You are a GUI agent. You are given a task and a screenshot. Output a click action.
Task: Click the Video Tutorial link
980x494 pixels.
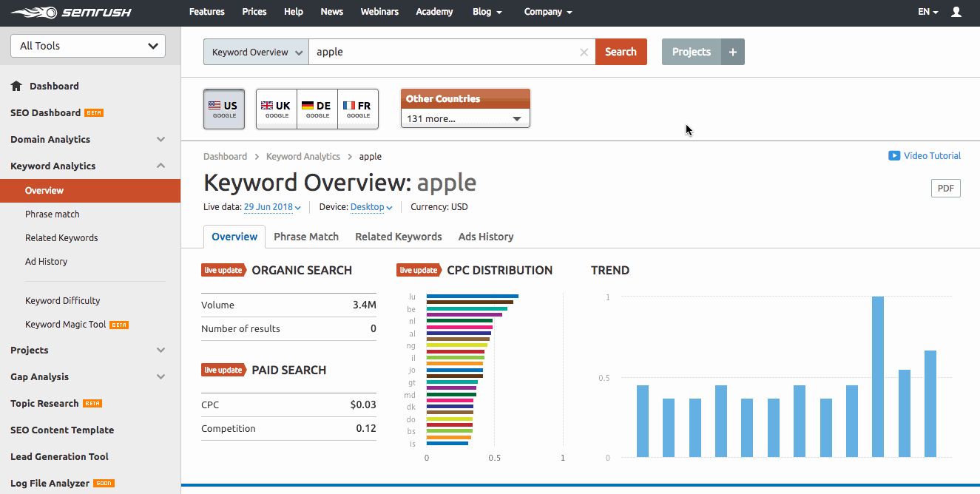click(932, 156)
